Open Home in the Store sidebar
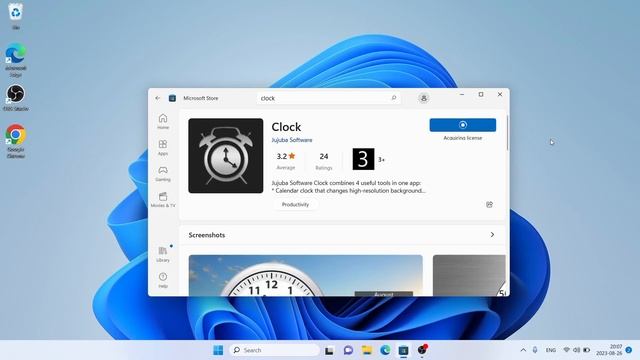 click(163, 121)
